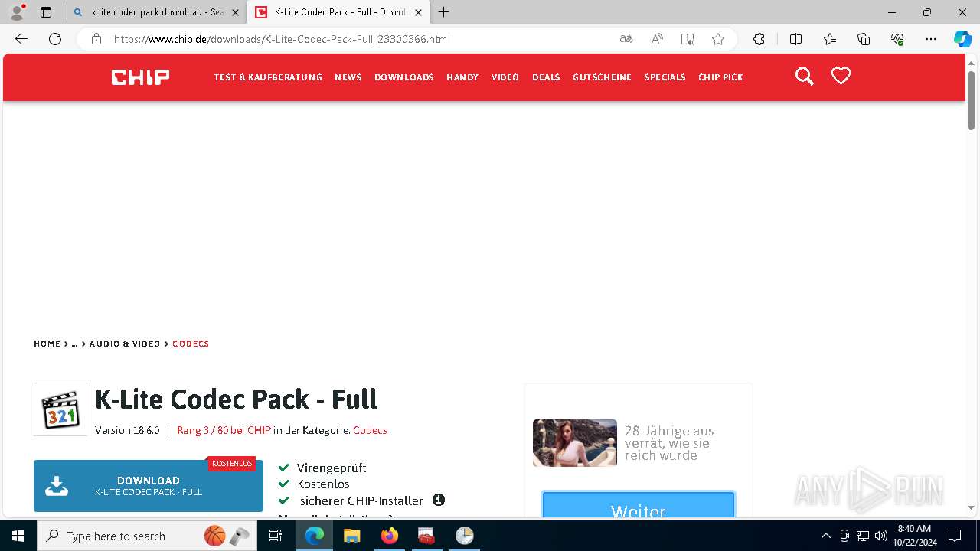Click the taskbar search box
The width and height of the screenshot is (980, 551).
pyautogui.click(x=148, y=536)
